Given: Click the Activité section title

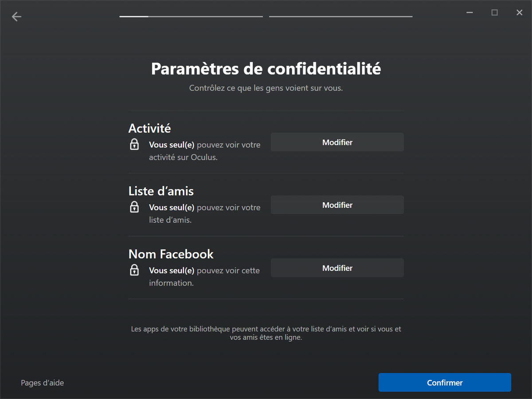Looking at the screenshot, I should tap(149, 128).
